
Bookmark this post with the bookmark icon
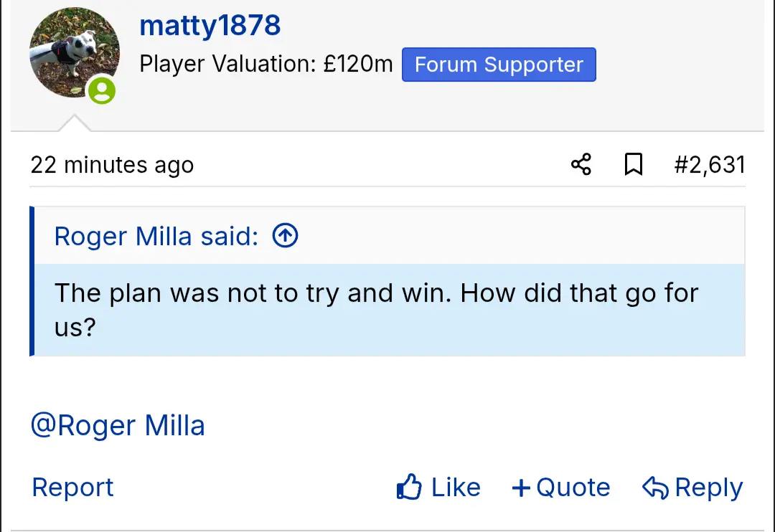633,165
